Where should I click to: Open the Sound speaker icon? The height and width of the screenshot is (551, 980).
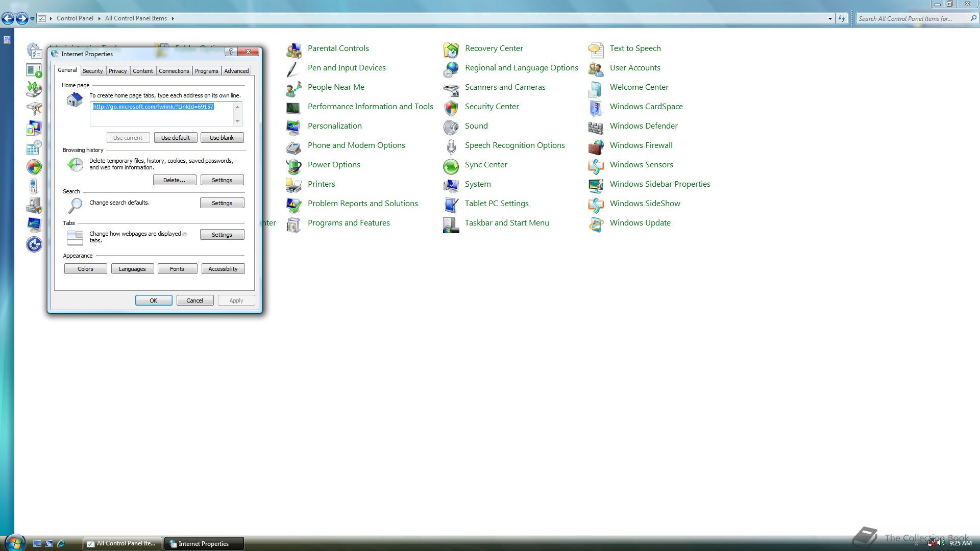pyautogui.click(x=451, y=127)
